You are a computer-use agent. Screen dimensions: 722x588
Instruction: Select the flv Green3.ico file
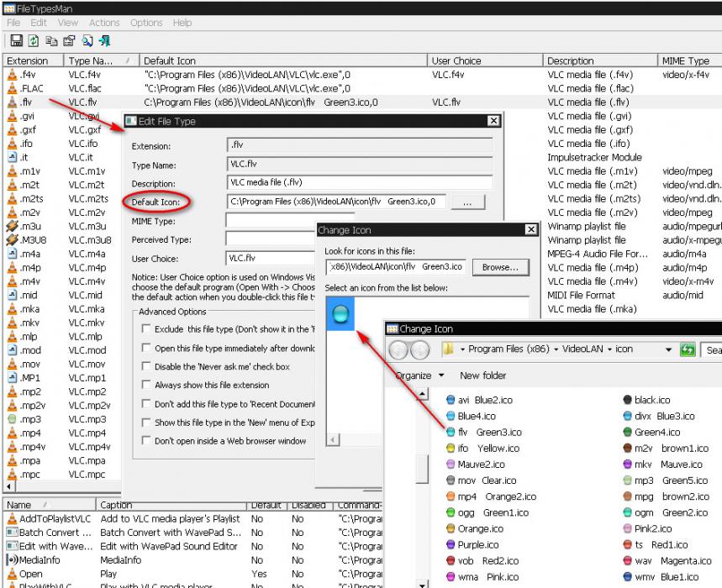(x=490, y=433)
